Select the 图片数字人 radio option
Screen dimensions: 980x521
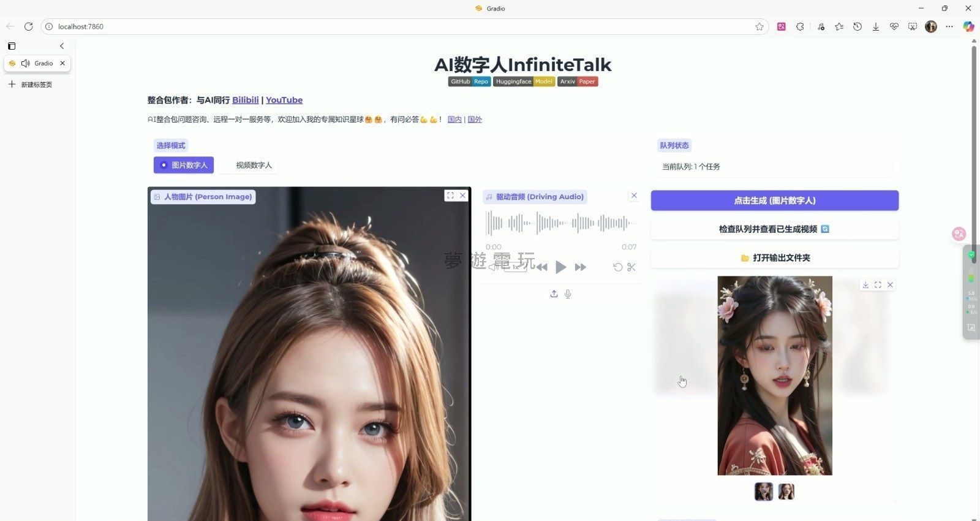(184, 165)
